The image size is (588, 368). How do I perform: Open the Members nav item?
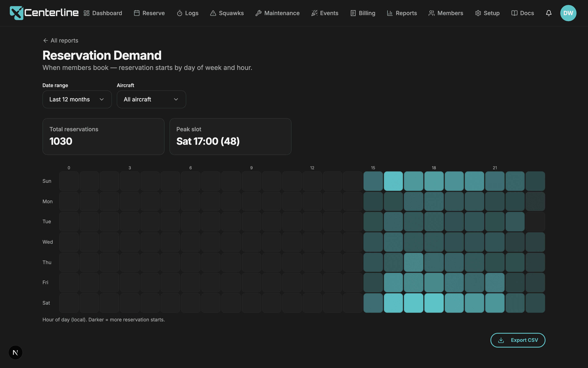point(446,13)
